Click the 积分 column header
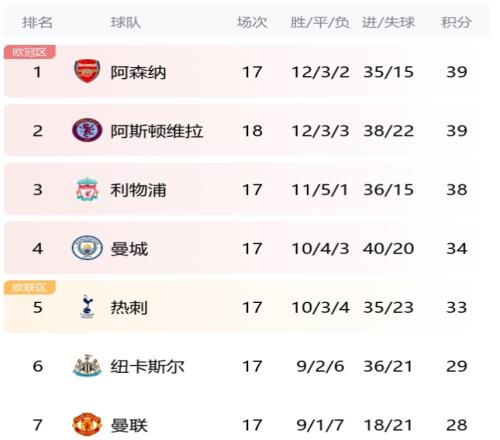 coord(456,23)
